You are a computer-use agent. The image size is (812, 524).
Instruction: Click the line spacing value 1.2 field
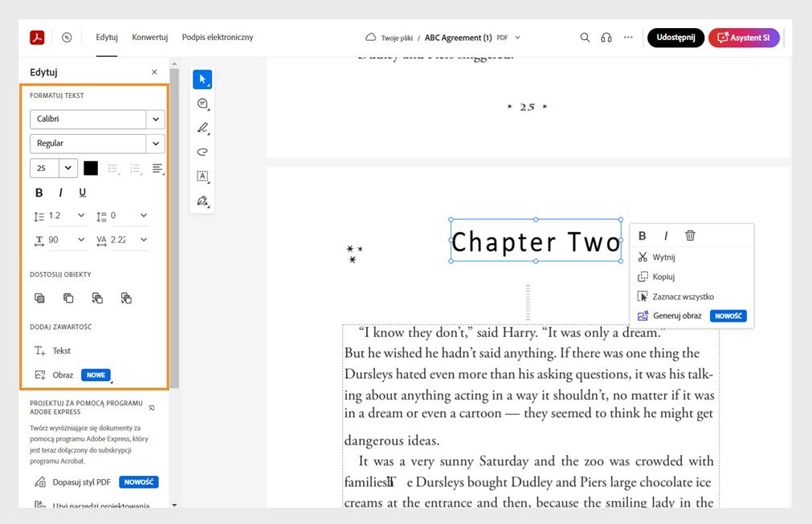[x=61, y=215]
